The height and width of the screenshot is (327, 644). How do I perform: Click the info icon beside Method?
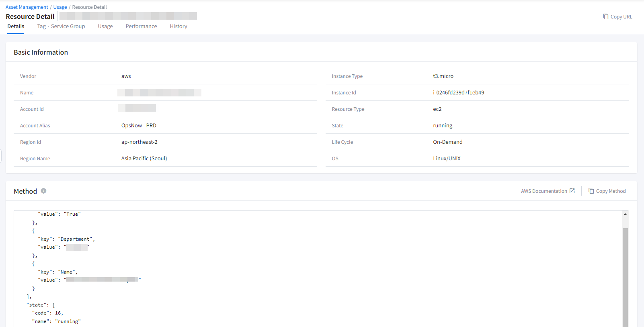[x=43, y=191]
